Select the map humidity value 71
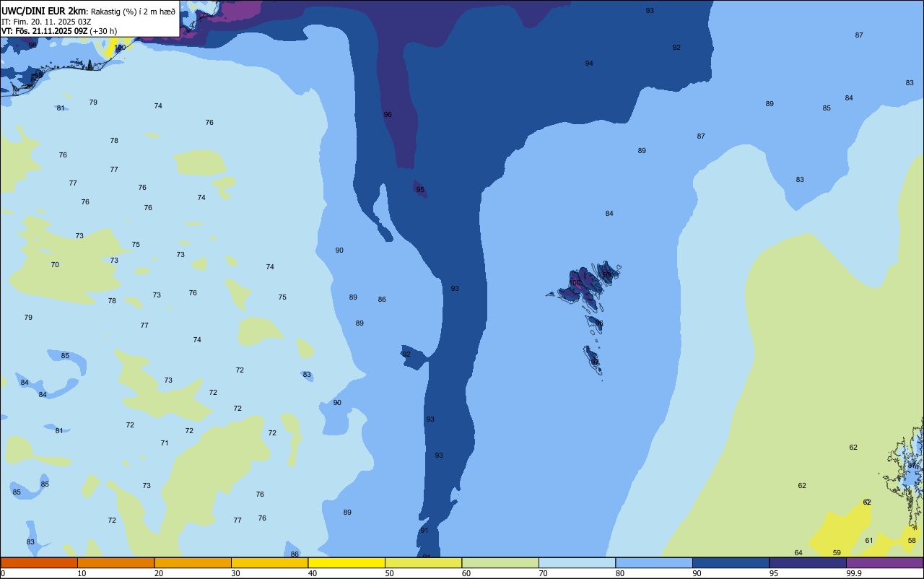 pyautogui.click(x=165, y=443)
